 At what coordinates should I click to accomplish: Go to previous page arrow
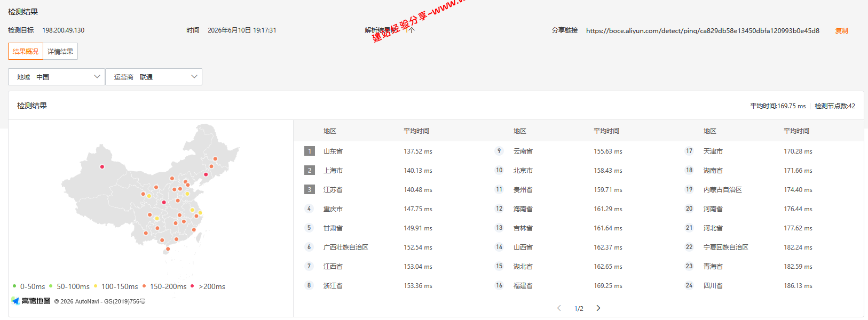coord(559,308)
